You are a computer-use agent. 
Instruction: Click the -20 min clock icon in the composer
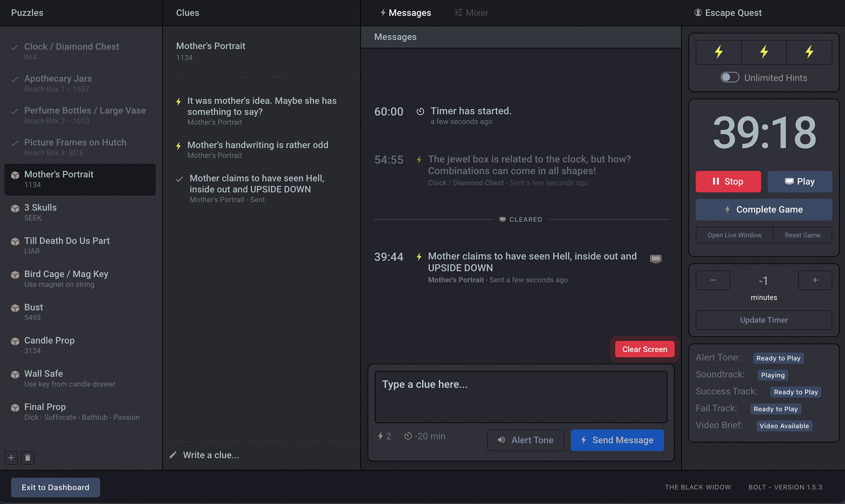coord(408,436)
